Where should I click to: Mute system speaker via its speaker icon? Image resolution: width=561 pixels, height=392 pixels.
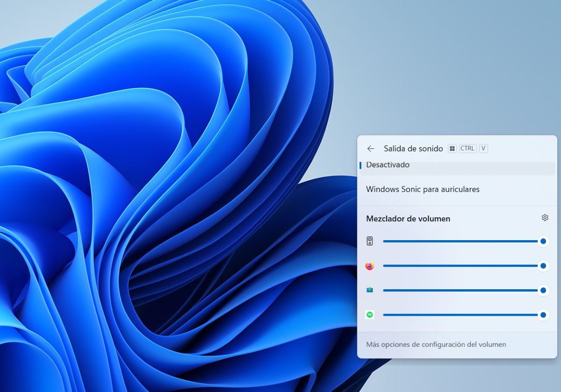370,241
